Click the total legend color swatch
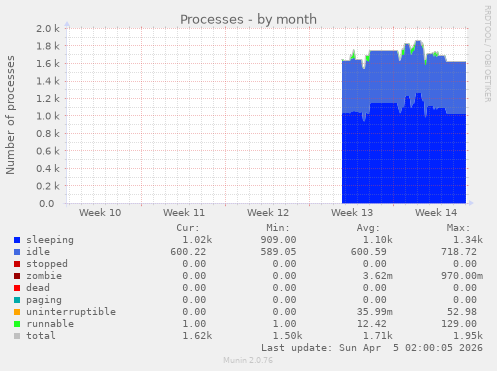The height and width of the screenshot is (371, 497). tap(17, 336)
